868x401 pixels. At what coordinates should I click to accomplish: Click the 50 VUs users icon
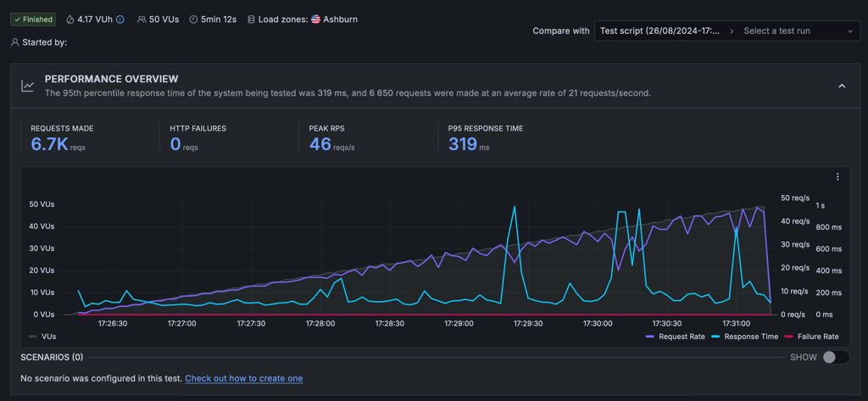[x=142, y=19]
